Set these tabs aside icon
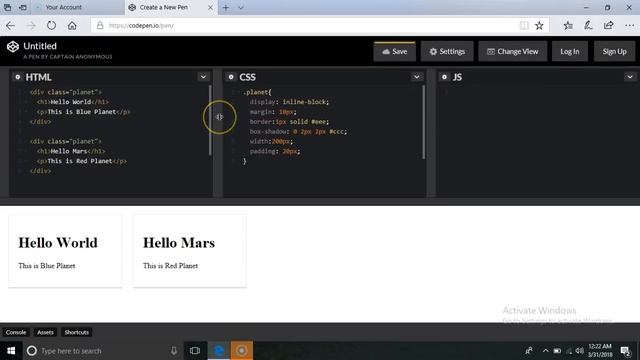Screen dimensions: 640x360 [23, 7]
